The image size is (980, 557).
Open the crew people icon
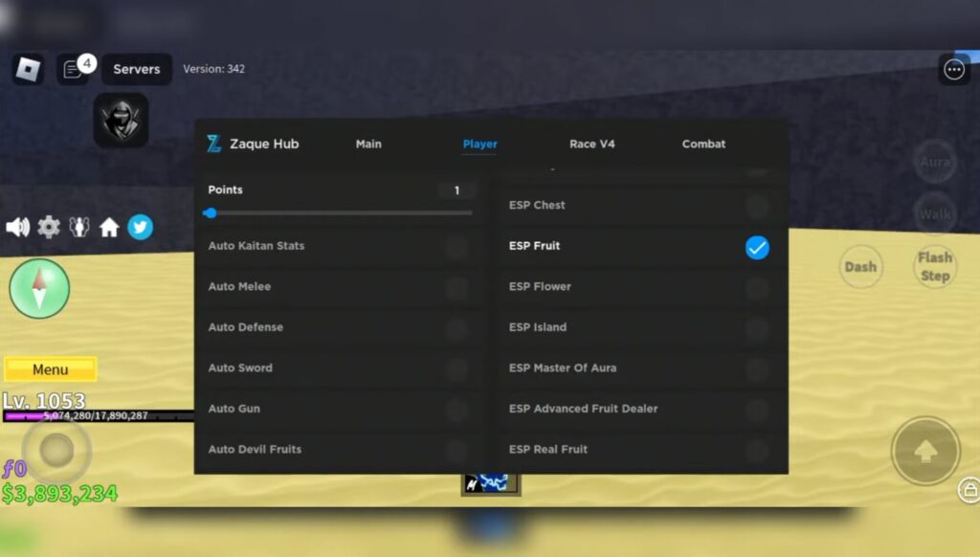pos(79,227)
